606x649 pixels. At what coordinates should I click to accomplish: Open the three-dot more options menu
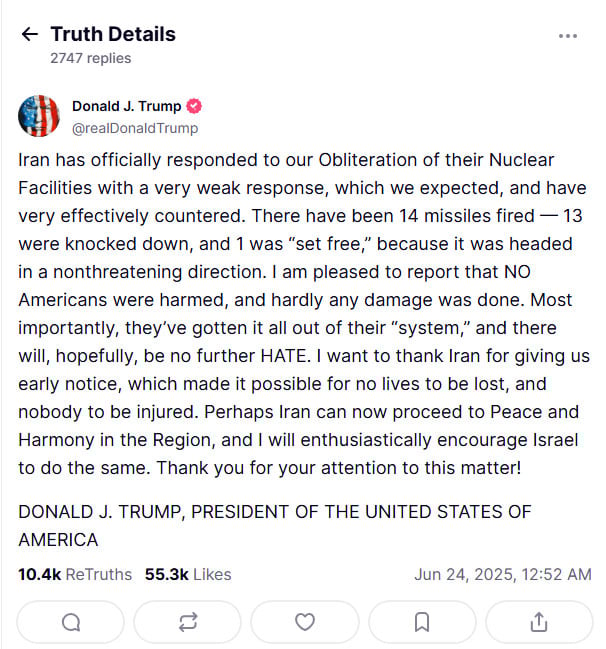(568, 36)
